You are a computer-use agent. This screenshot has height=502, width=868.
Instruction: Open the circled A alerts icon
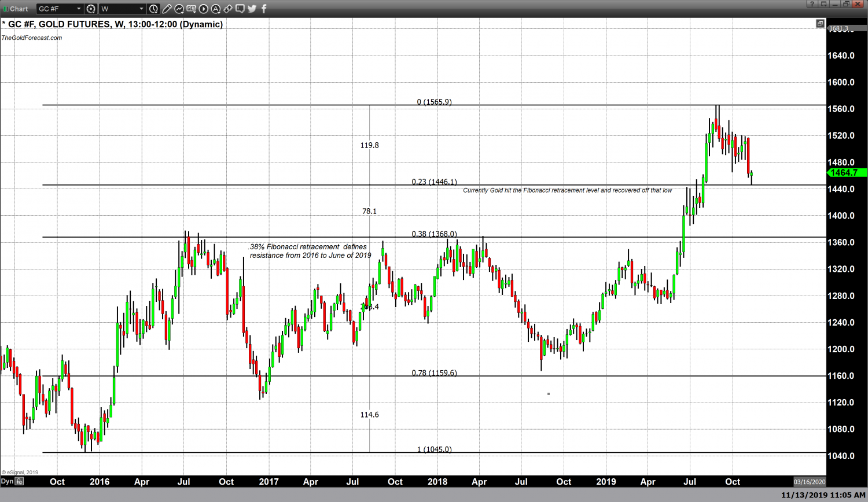216,9
